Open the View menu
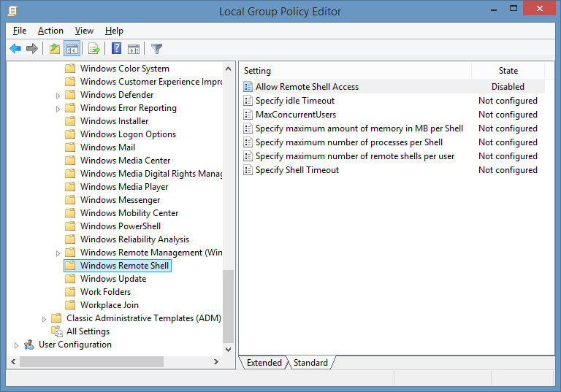561x392 pixels. tap(84, 31)
